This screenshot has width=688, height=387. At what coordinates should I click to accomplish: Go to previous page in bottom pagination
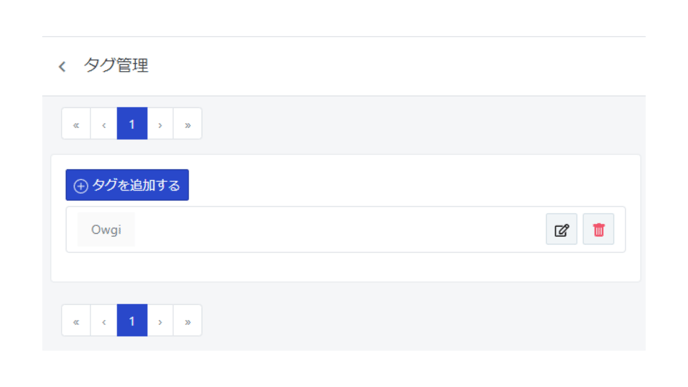[104, 321]
